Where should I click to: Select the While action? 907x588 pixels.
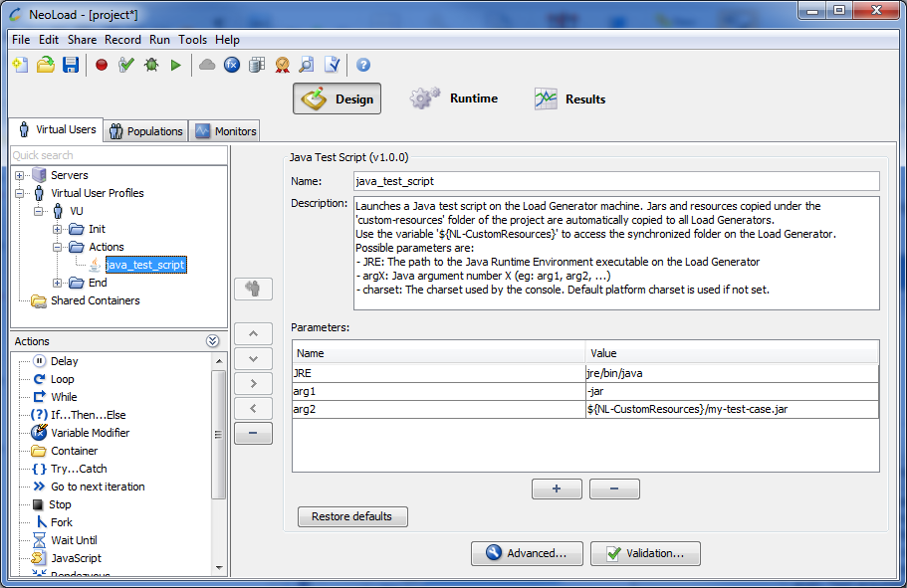coord(64,397)
